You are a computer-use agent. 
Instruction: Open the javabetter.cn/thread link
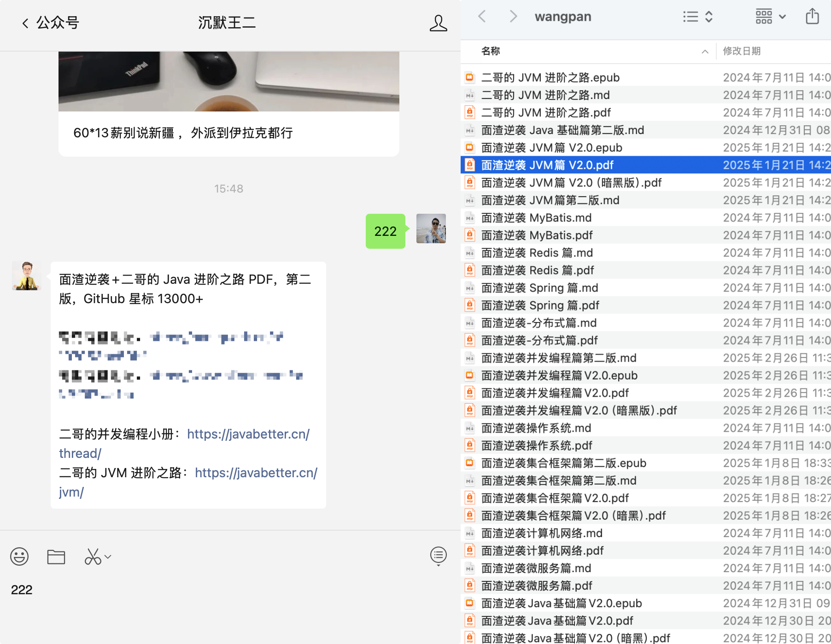click(248, 433)
